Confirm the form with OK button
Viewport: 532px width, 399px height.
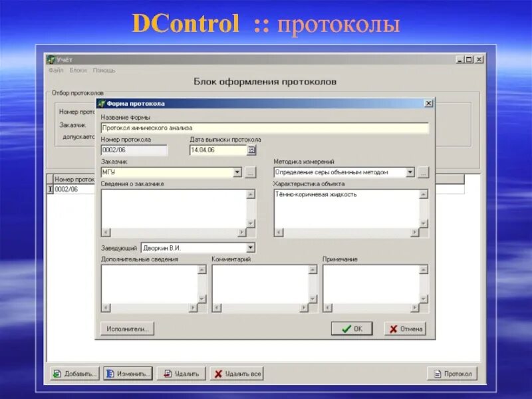point(352,329)
